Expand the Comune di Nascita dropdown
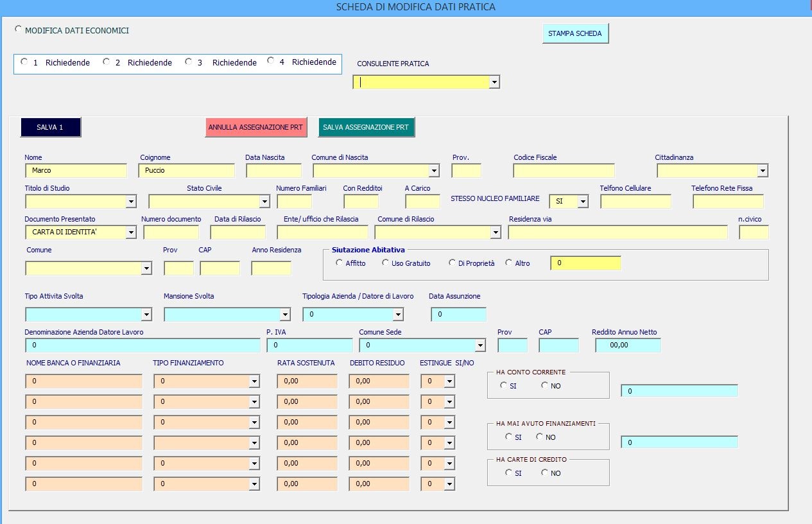This screenshot has width=812, height=524. (434, 171)
